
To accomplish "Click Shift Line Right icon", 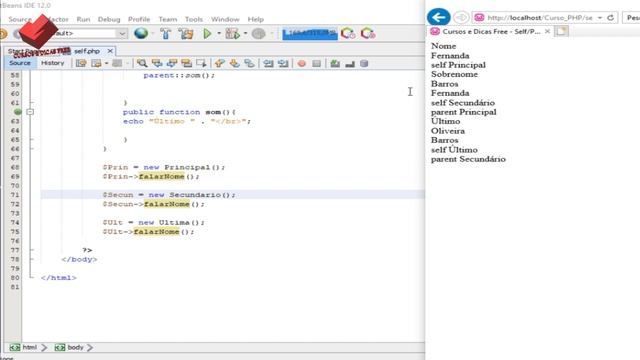I will 283,63.
